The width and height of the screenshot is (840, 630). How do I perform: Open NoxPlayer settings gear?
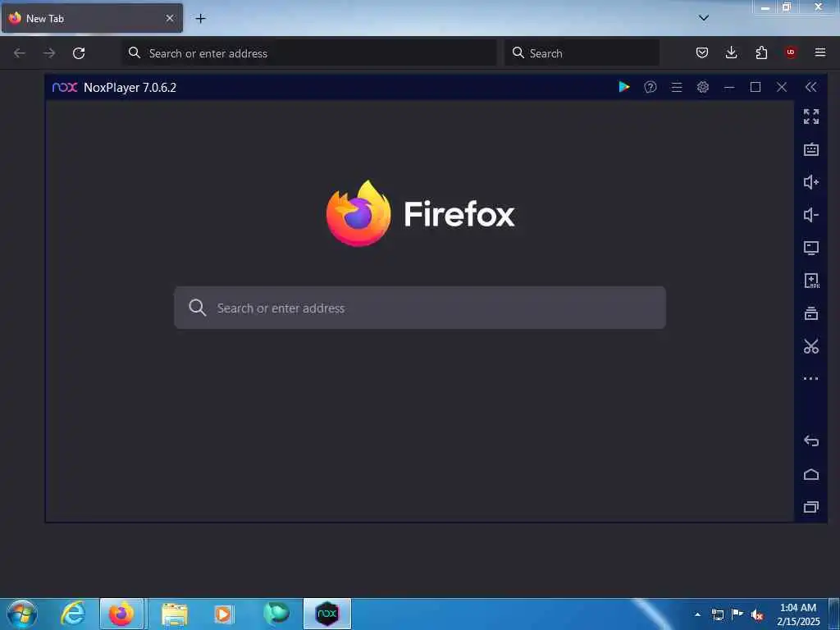(703, 87)
